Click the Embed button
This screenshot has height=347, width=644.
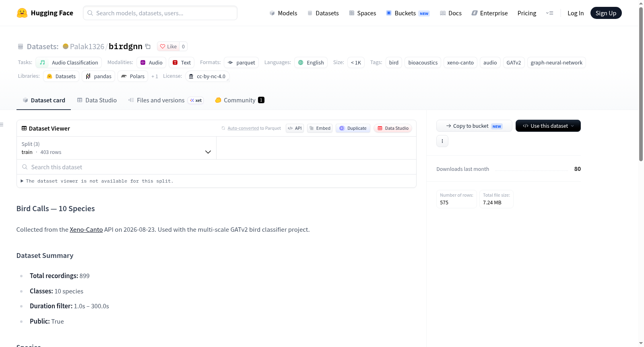click(320, 128)
